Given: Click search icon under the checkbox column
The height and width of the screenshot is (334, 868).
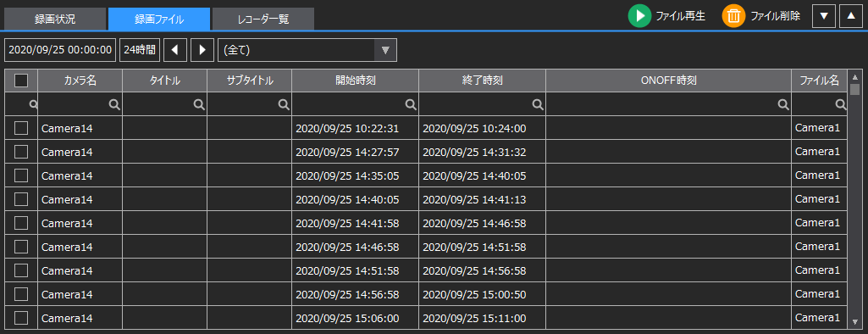Looking at the screenshot, I should pyautogui.click(x=33, y=104).
